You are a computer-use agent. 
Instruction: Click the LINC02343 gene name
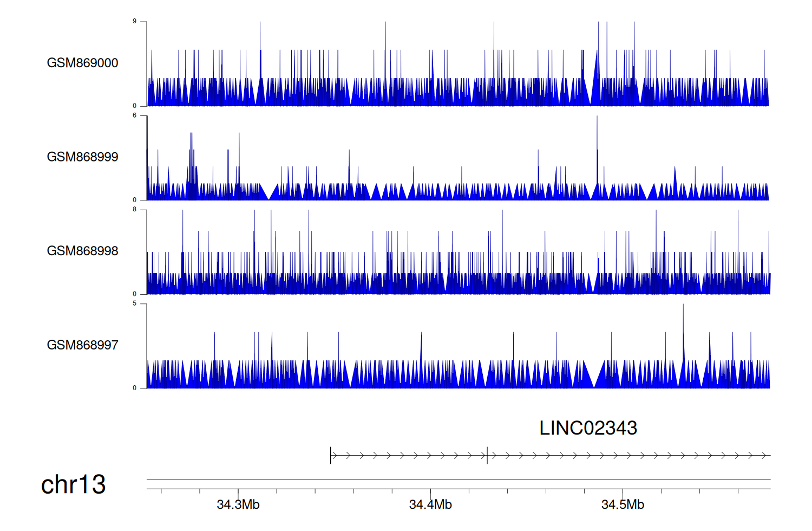(x=588, y=428)
